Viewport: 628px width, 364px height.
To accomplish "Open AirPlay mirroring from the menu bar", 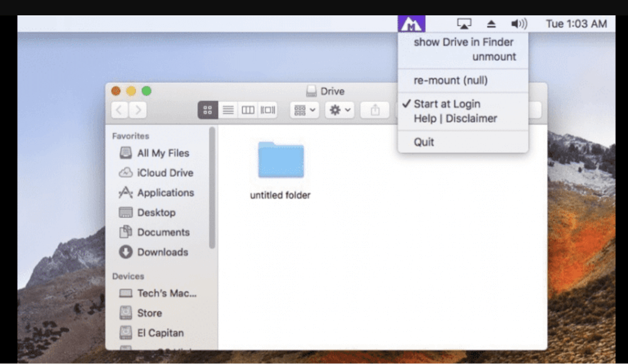I will [x=464, y=23].
